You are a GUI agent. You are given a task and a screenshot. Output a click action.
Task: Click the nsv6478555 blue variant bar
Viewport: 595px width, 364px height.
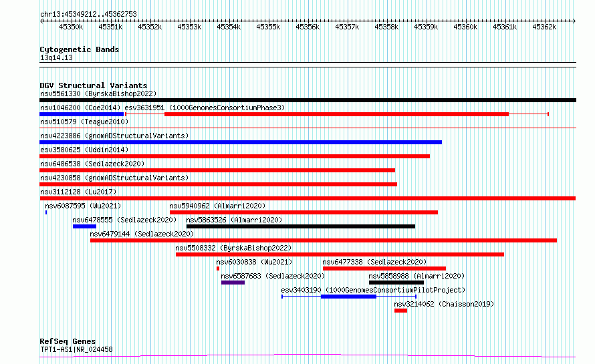[x=84, y=226]
